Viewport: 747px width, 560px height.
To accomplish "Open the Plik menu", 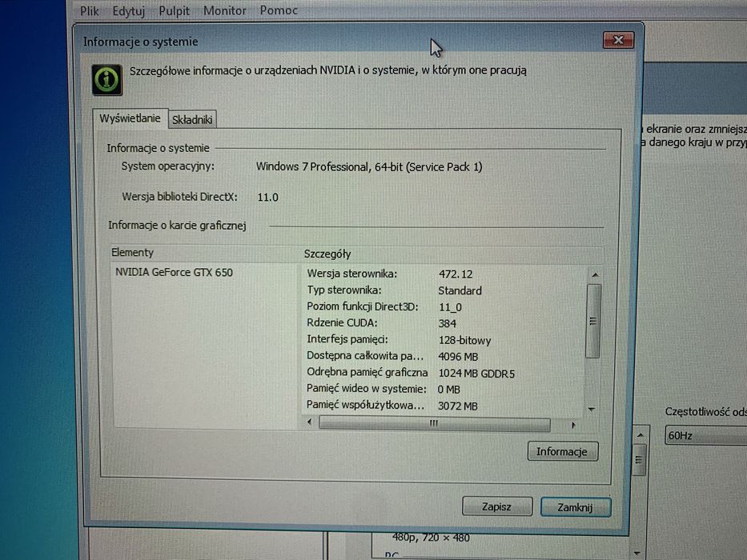I will pos(89,10).
